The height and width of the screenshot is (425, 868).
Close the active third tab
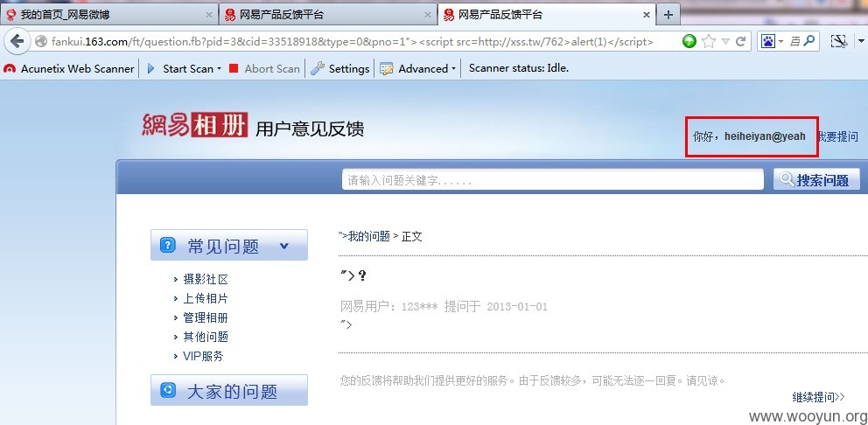[x=646, y=16]
